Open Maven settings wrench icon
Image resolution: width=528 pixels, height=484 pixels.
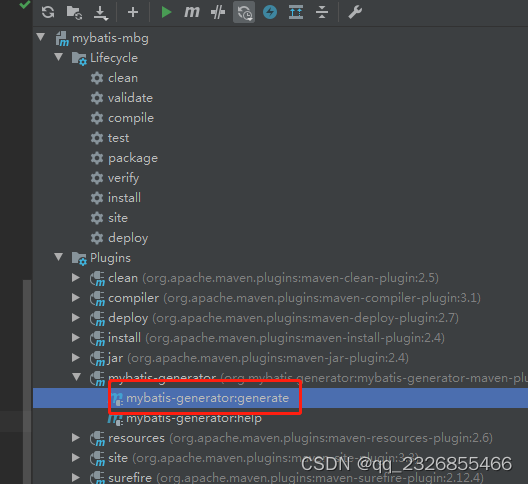355,12
